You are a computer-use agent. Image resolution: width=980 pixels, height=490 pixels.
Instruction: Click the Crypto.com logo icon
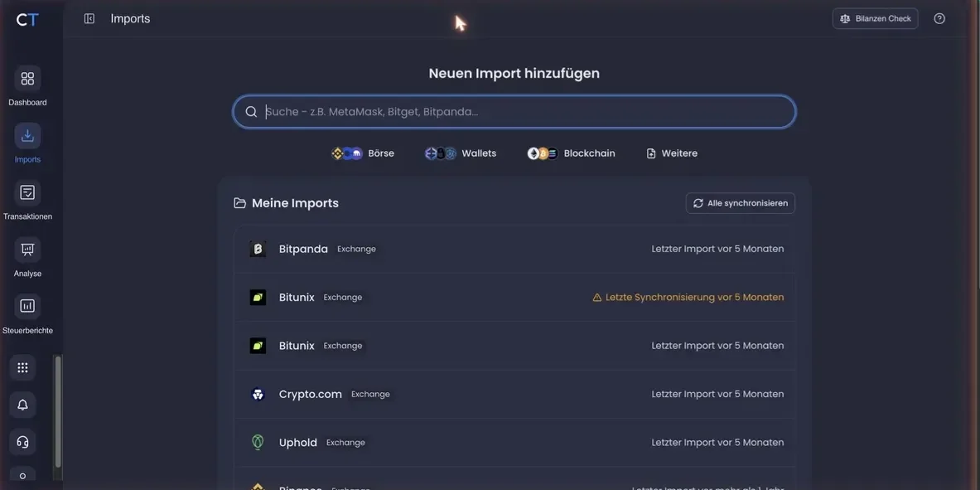coord(258,395)
